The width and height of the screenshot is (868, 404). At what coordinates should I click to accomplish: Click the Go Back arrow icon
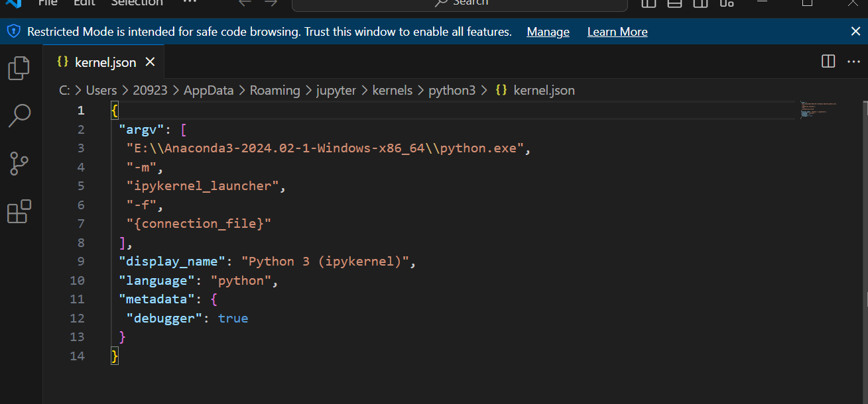click(x=244, y=3)
